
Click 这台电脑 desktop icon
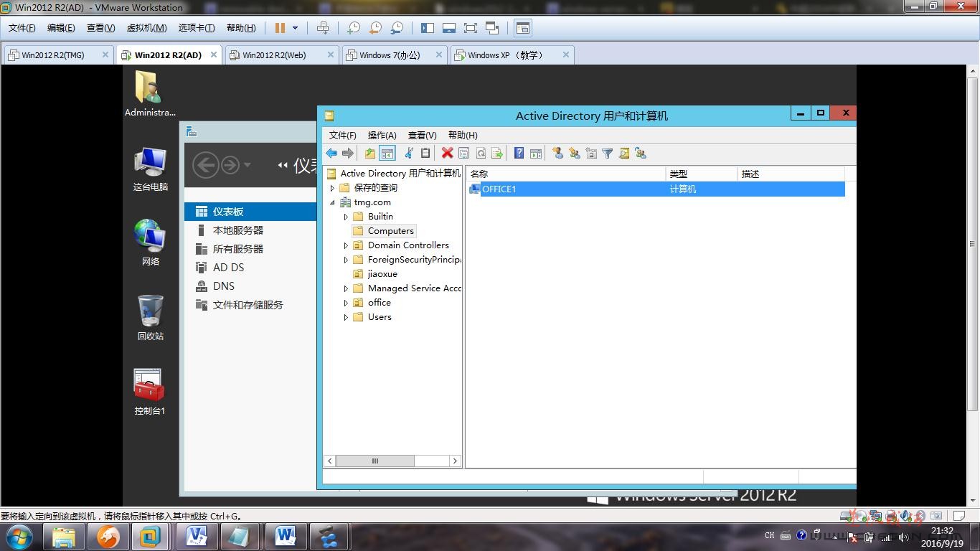[x=151, y=169]
